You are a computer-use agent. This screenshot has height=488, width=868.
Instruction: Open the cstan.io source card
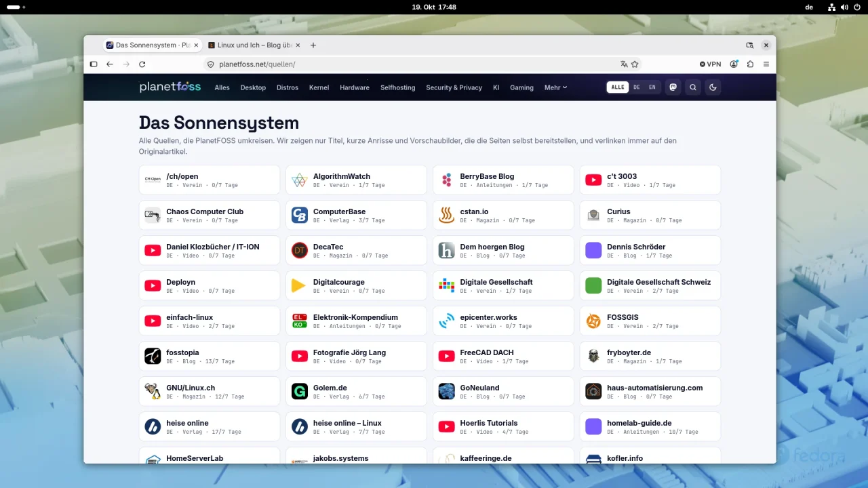tap(503, 216)
